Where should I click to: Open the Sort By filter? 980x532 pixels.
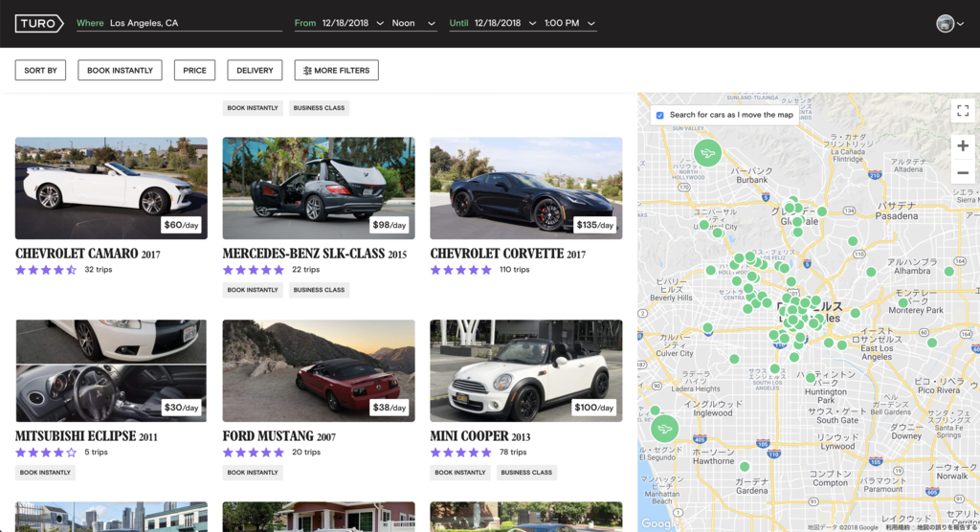[x=40, y=70]
